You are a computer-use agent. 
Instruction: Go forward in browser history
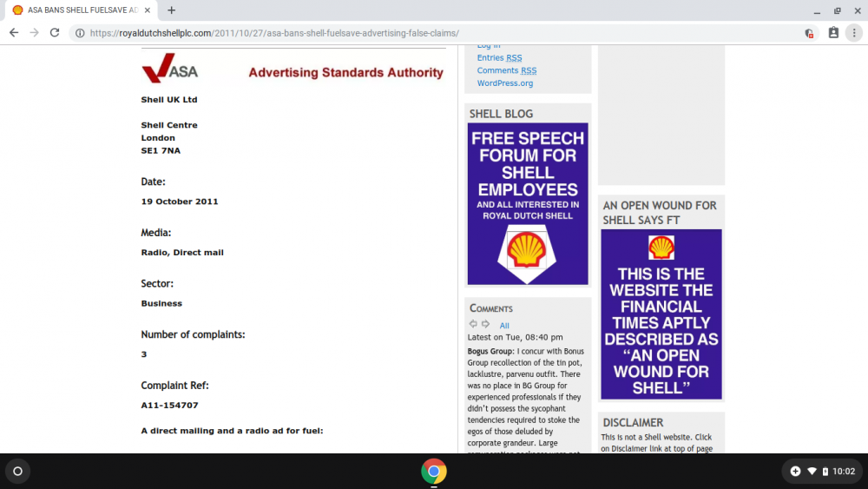pyautogui.click(x=35, y=33)
